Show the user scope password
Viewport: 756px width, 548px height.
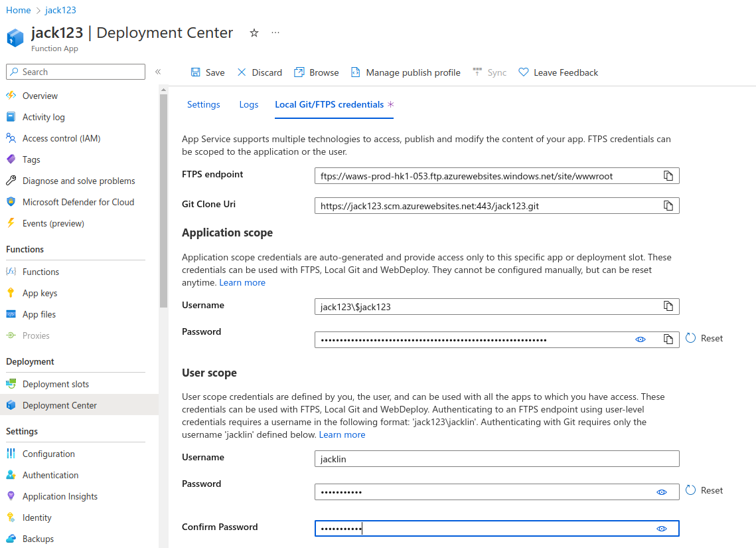pyautogui.click(x=662, y=492)
